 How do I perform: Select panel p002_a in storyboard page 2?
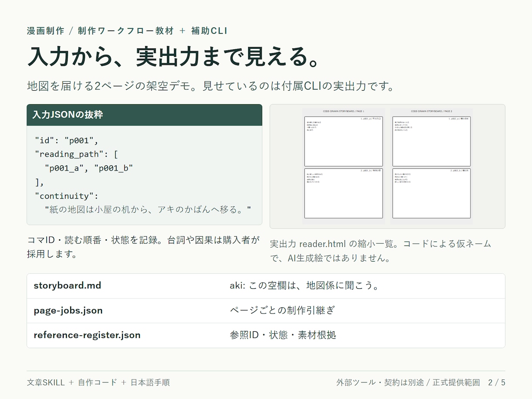click(431, 141)
